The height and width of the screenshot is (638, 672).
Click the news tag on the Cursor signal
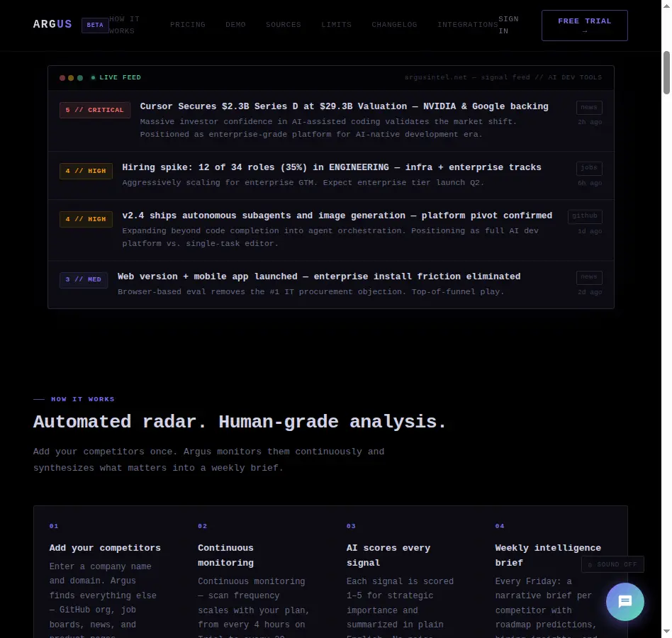pyautogui.click(x=589, y=108)
